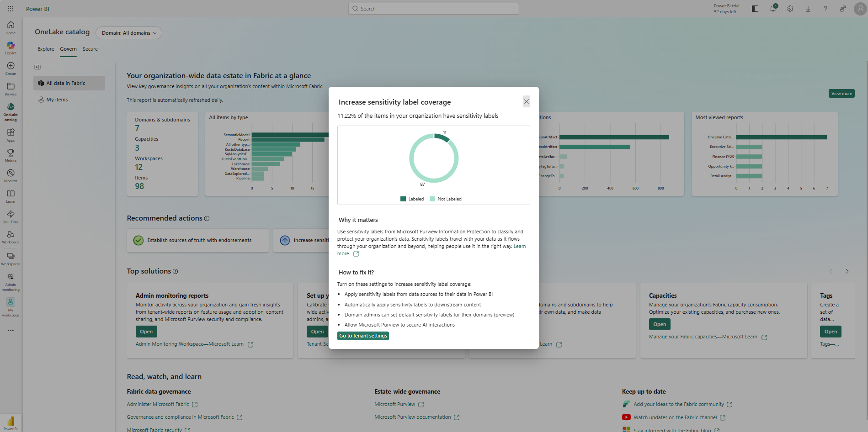Click the Power BI experience switcher icon
Image resolution: width=868 pixels, height=432 pixels.
tap(11, 422)
